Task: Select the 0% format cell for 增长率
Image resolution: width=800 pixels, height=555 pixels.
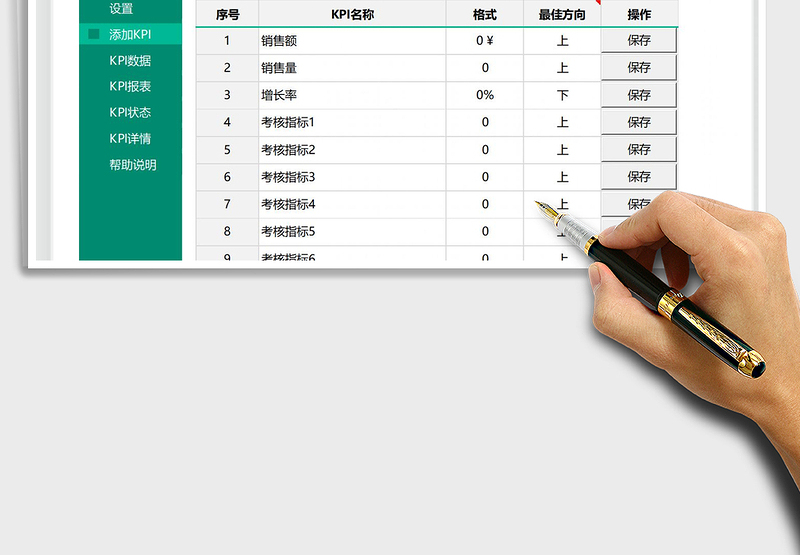Action: [x=485, y=95]
